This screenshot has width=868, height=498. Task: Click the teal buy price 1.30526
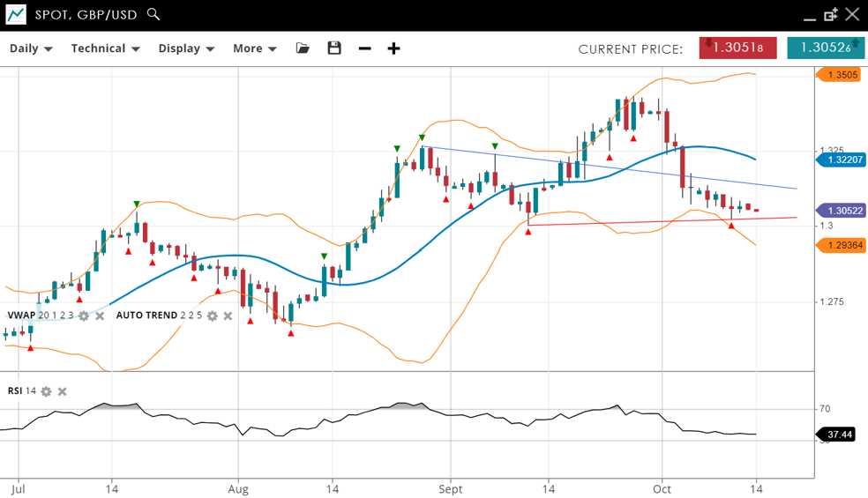826,48
